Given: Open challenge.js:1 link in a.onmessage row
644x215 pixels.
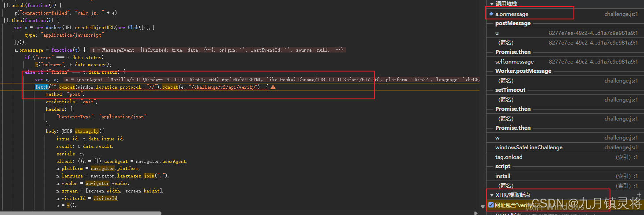Looking at the screenshot, I should [x=621, y=14].
